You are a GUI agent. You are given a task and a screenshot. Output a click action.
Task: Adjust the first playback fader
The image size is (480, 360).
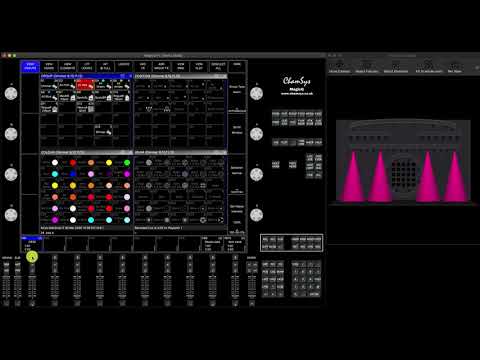coord(32,287)
